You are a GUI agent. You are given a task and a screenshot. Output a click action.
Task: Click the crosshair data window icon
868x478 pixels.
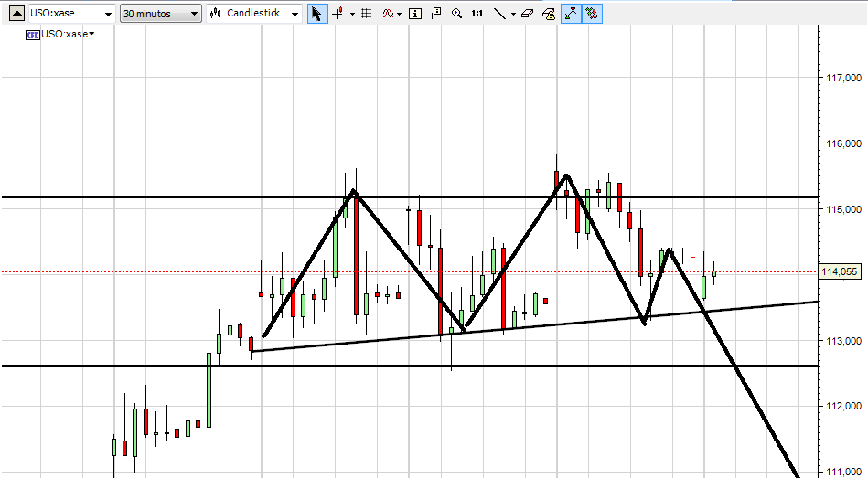coord(435,14)
